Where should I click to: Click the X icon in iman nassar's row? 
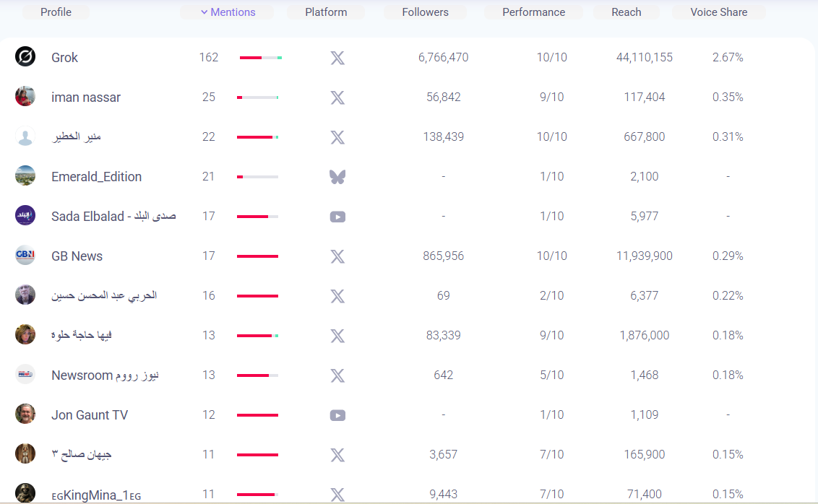coord(337,97)
